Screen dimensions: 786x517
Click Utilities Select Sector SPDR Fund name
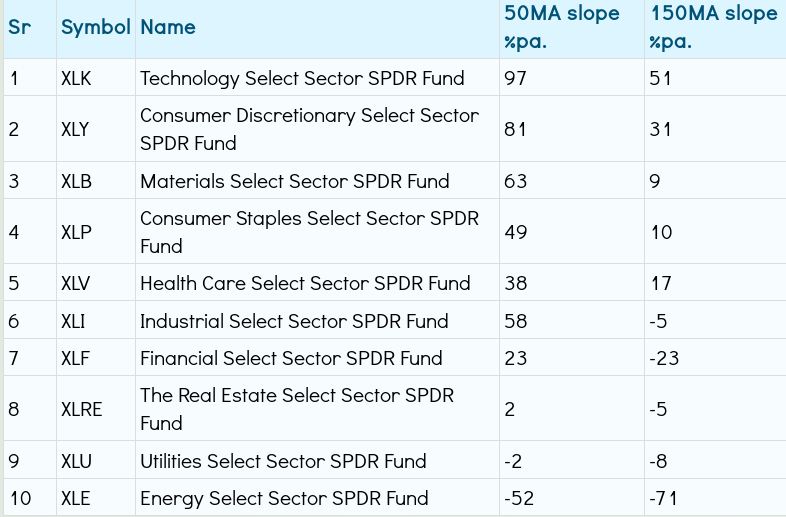283,461
